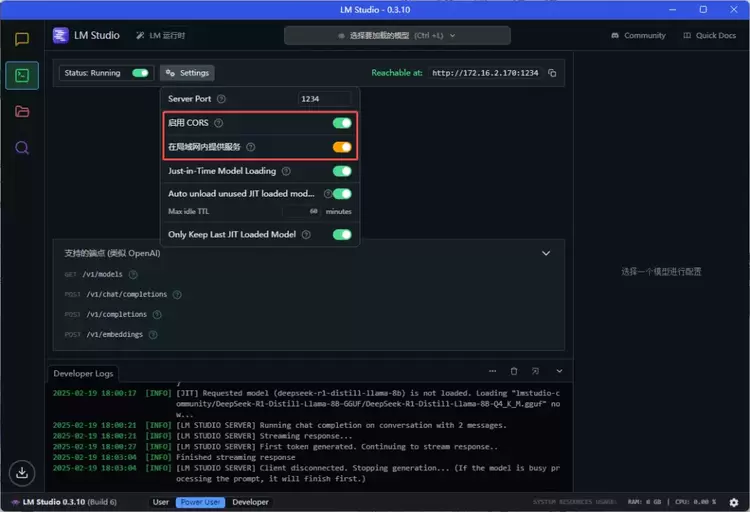
Task: Open the model selection dropdown at top
Action: [397, 35]
